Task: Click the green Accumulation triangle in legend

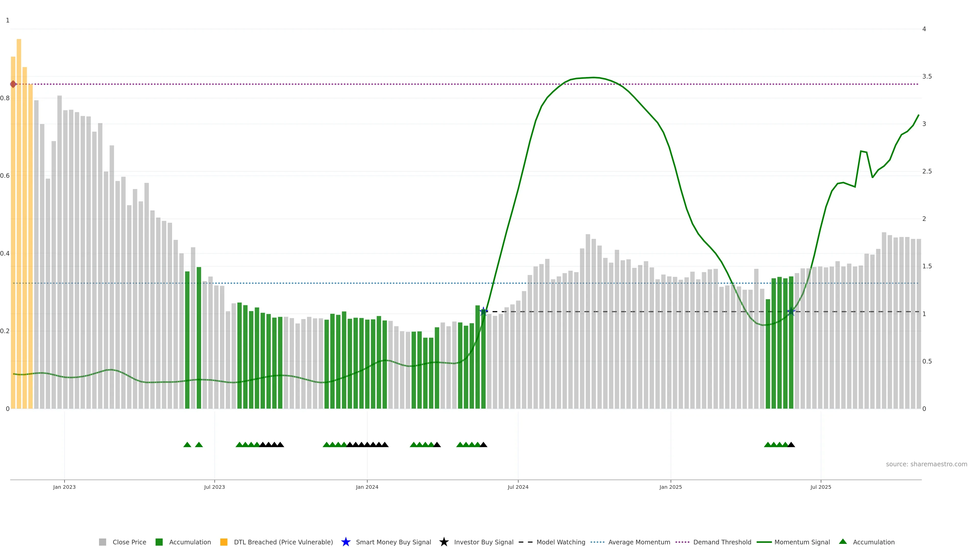Action: (x=843, y=542)
